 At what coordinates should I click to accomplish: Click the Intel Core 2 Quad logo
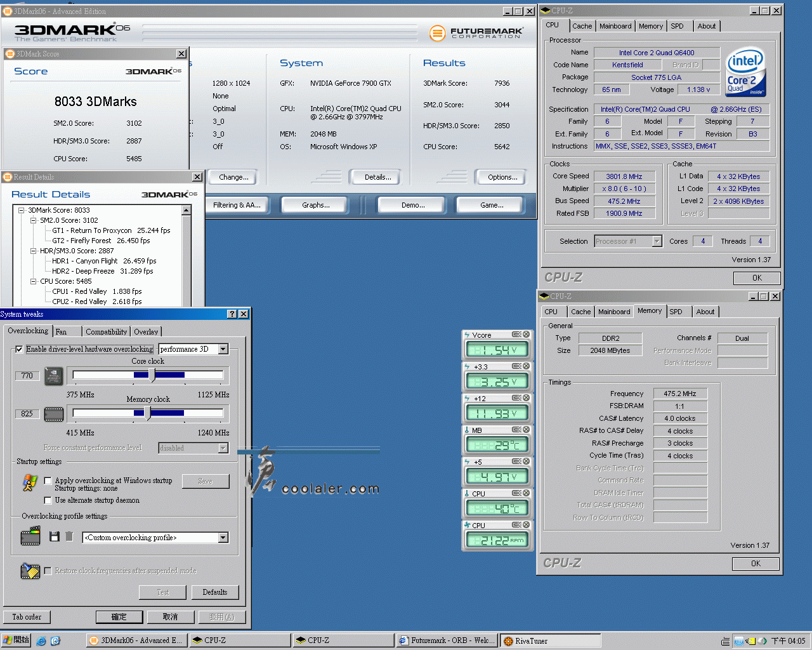pyautogui.click(x=745, y=71)
